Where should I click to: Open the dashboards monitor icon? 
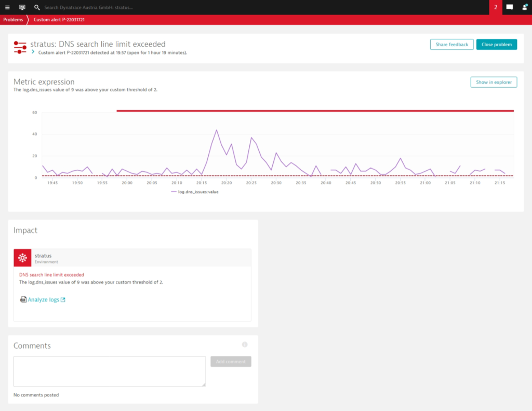pos(22,7)
